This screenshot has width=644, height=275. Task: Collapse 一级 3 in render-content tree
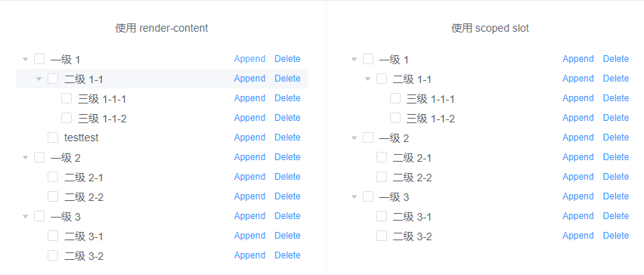tap(26, 216)
